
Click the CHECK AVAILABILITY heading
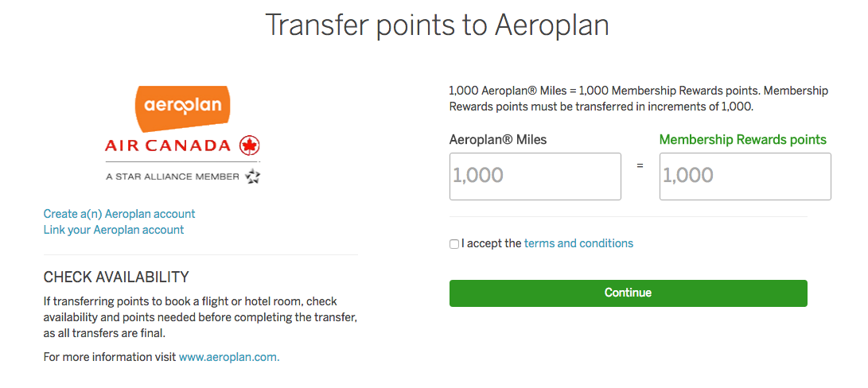(116, 277)
